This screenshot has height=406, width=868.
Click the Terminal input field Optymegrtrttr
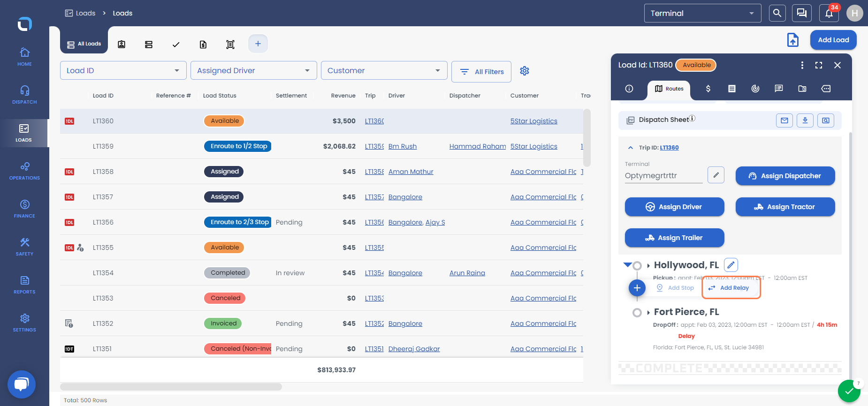click(x=663, y=176)
